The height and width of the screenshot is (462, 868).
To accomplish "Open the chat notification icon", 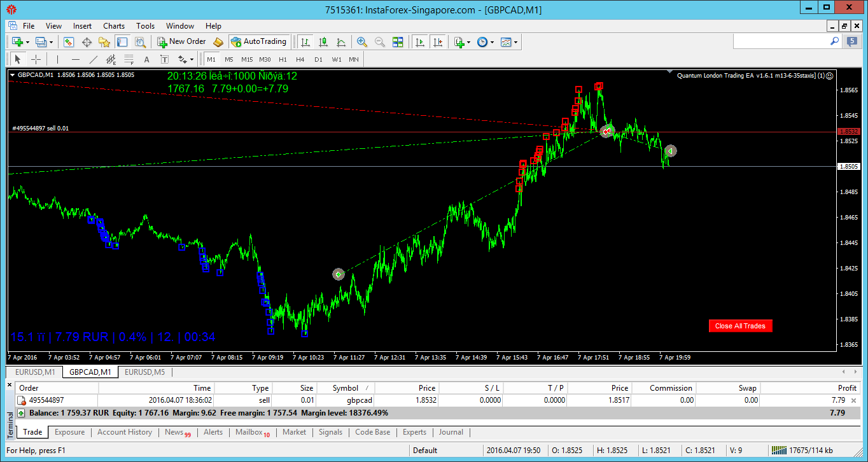I will (x=851, y=41).
